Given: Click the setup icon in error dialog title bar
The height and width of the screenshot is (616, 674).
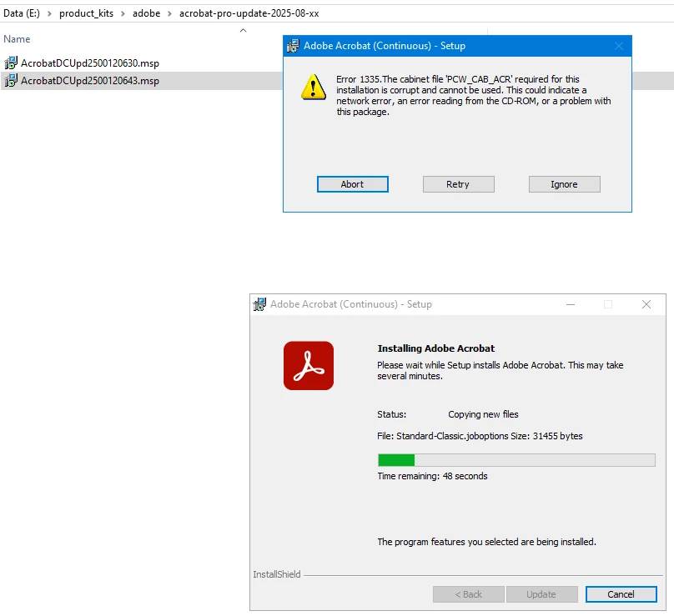Looking at the screenshot, I should click(x=293, y=46).
